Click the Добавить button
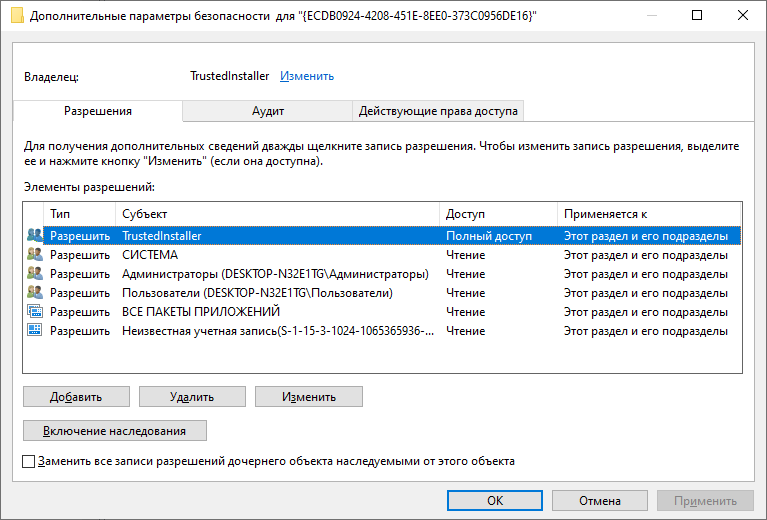This screenshot has height=520, width=767. pos(76,397)
